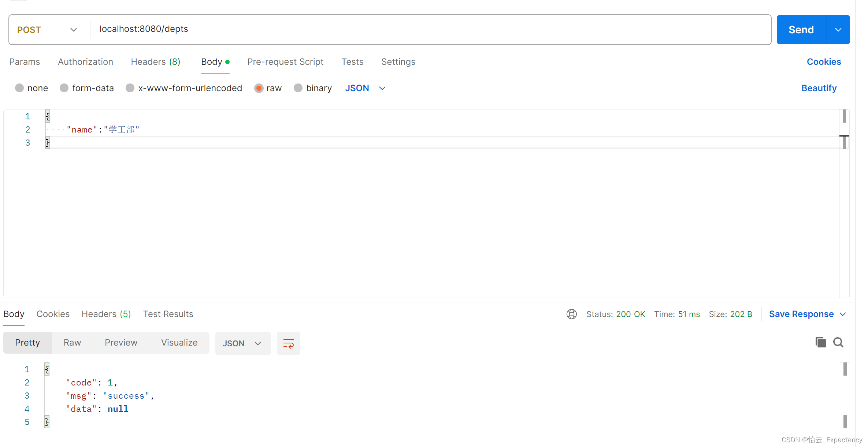This screenshot has width=868, height=447.
Task: Expand the Send button arrow menu
Action: coord(838,30)
